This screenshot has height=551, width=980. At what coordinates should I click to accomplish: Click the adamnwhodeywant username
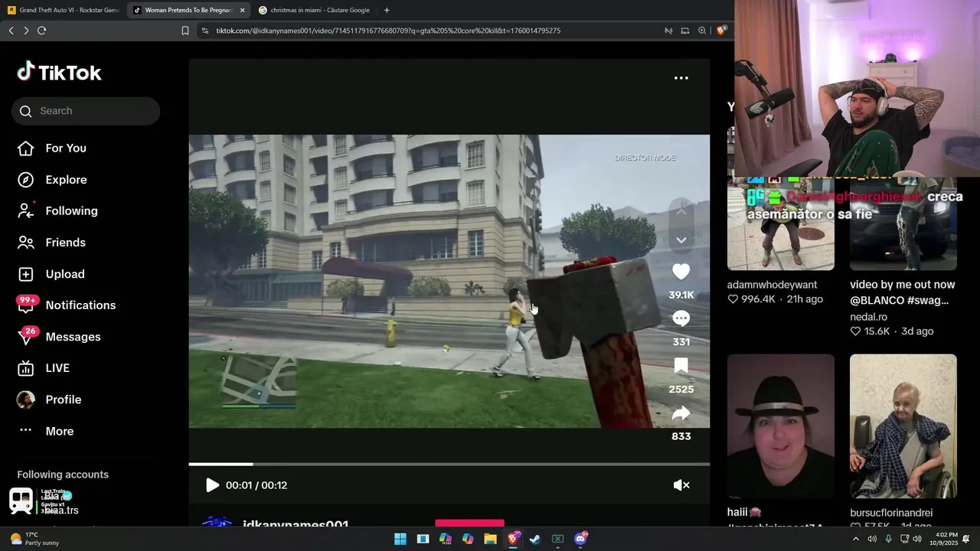click(x=772, y=285)
